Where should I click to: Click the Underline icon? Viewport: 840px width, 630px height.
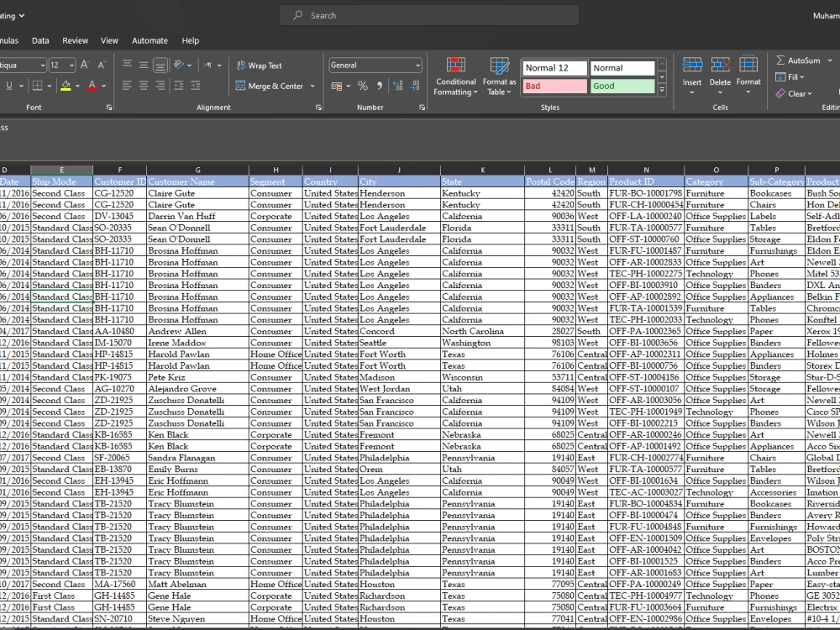tap(10, 85)
